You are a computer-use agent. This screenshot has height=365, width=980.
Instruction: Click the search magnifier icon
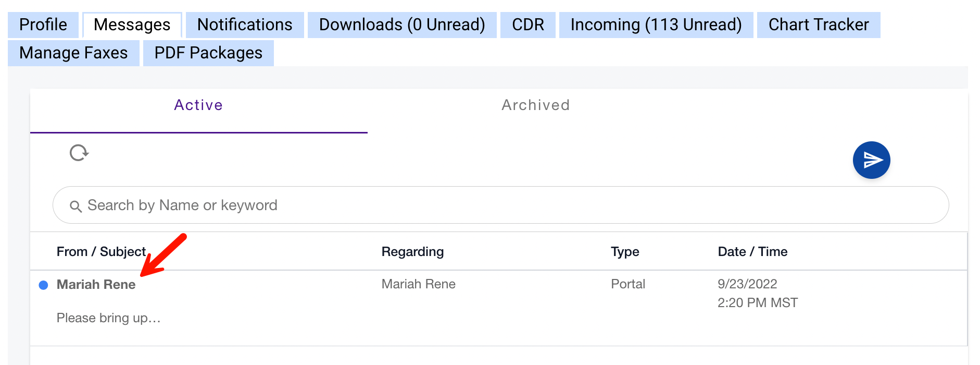(x=76, y=206)
